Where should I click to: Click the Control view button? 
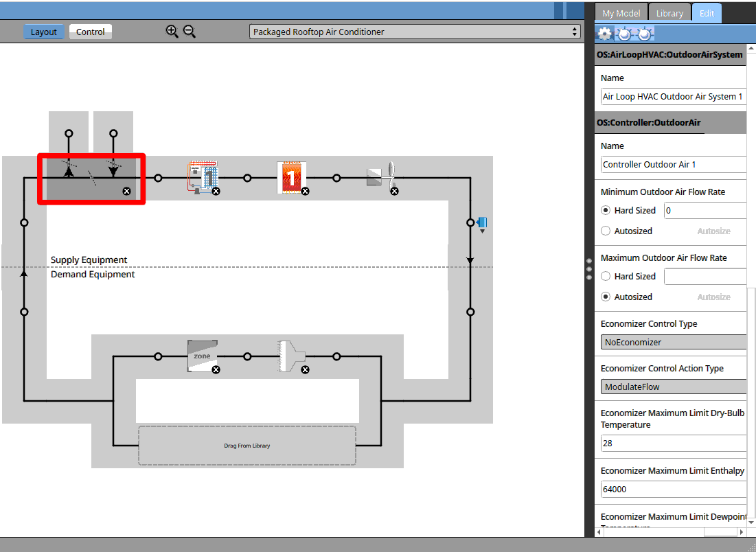coord(91,32)
